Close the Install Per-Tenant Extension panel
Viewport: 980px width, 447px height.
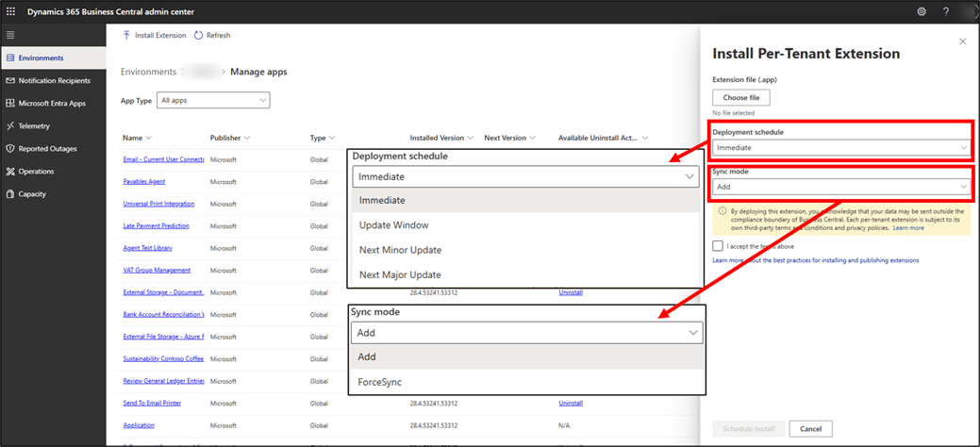coord(962,41)
